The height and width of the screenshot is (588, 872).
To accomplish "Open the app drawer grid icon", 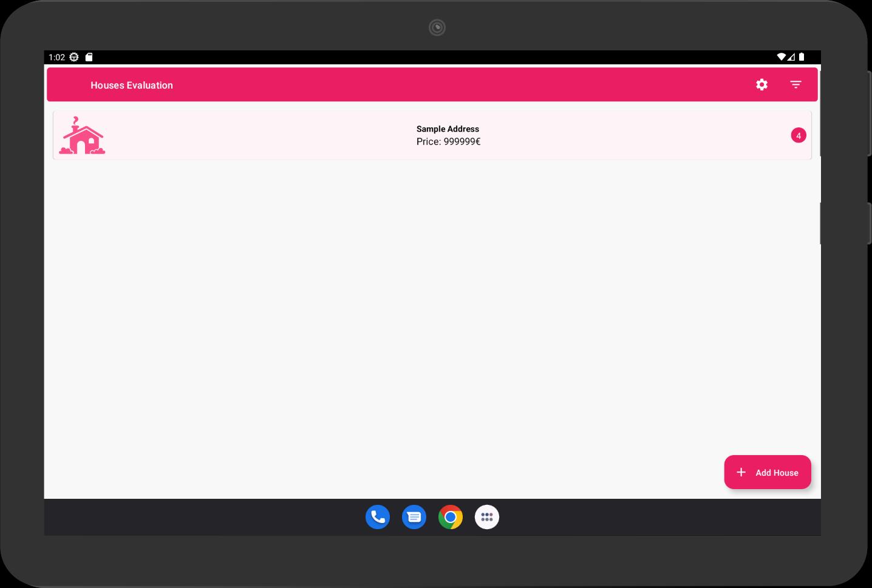I will click(x=487, y=517).
